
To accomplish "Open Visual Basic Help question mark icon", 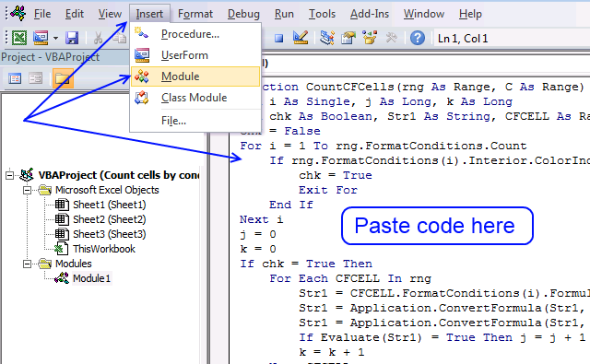I will click(x=418, y=38).
